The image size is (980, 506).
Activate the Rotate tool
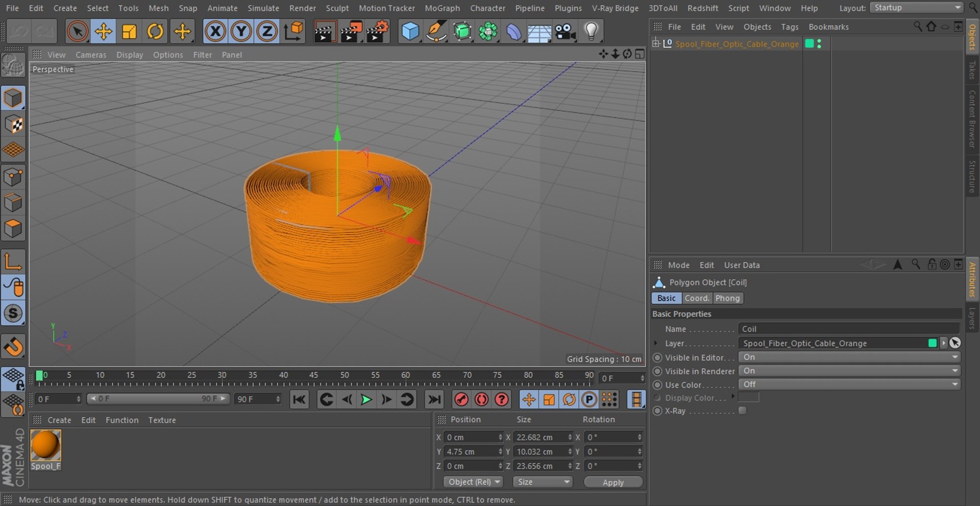(155, 32)
